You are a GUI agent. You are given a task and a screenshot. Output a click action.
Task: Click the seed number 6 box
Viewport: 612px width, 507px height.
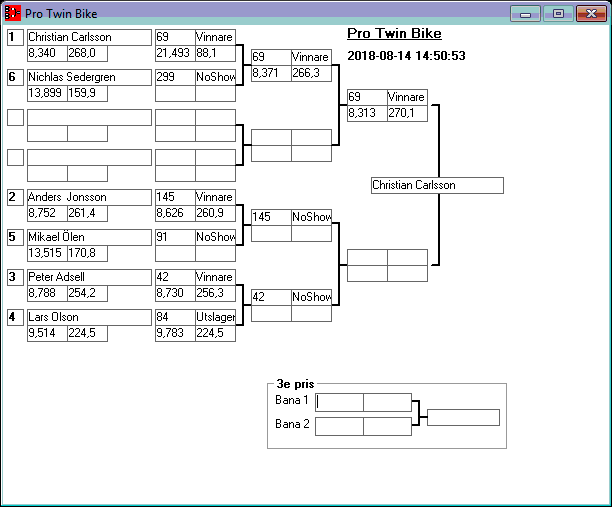pyautogui.click(x=15, y=77)
